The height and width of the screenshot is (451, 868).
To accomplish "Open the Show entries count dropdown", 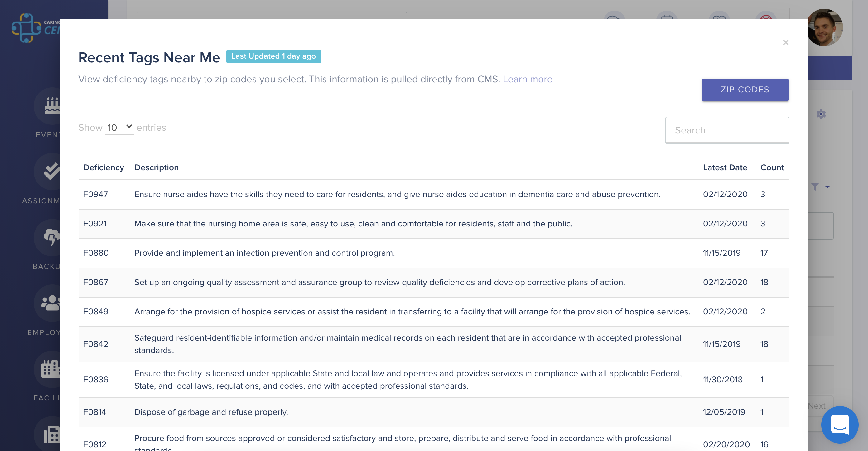I will [119, 128].
